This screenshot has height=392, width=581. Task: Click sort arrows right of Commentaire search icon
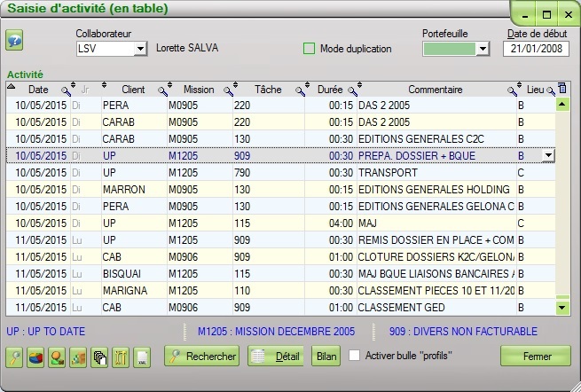coord(519,85)
